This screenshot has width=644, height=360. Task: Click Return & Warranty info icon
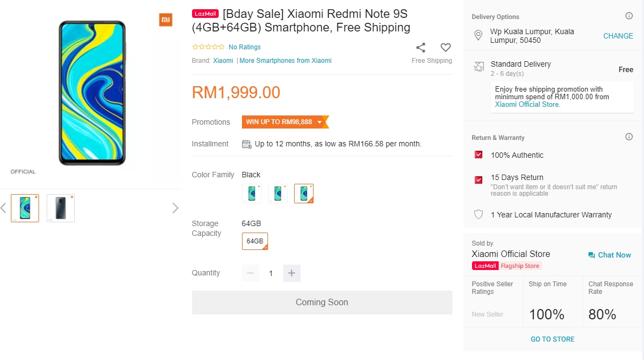point(629,137)
